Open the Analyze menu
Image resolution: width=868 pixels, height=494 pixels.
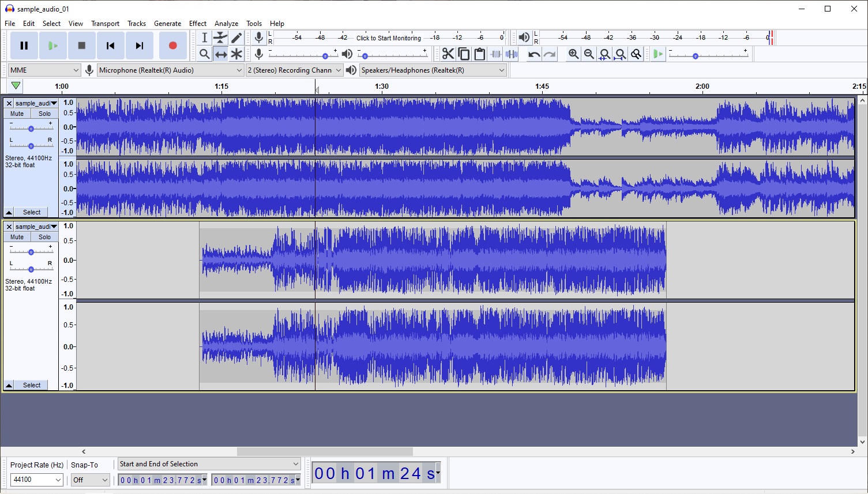point(226,24)
